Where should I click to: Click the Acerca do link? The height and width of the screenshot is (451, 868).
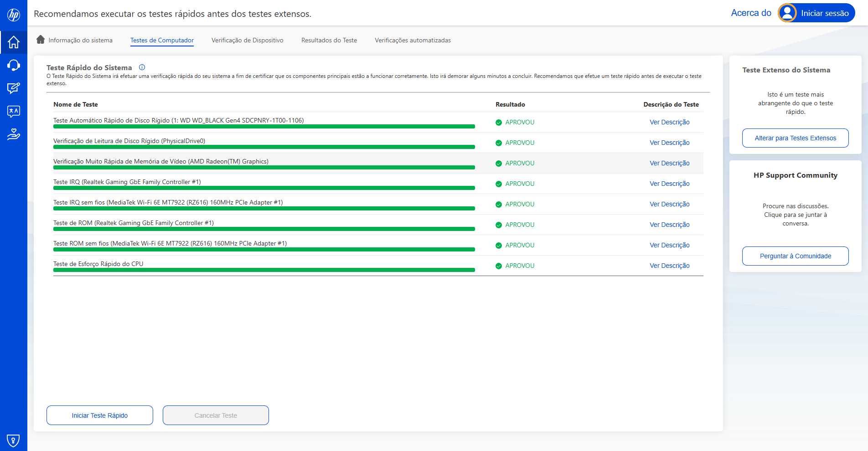(x=751, y=13)
